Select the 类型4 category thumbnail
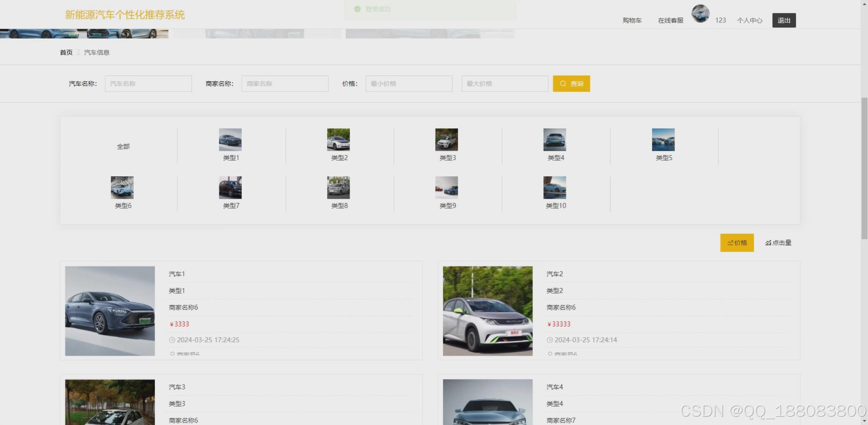This screenshot has width=868, height=425. click(555, 140)
